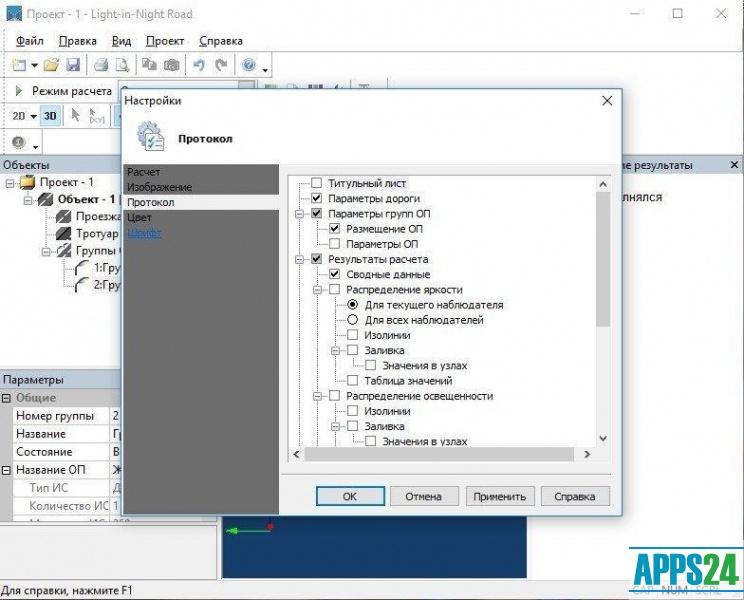This screenshot has height=600, width=744.
Task: Click the Print icon in toolbar
Action: point(101,65)
